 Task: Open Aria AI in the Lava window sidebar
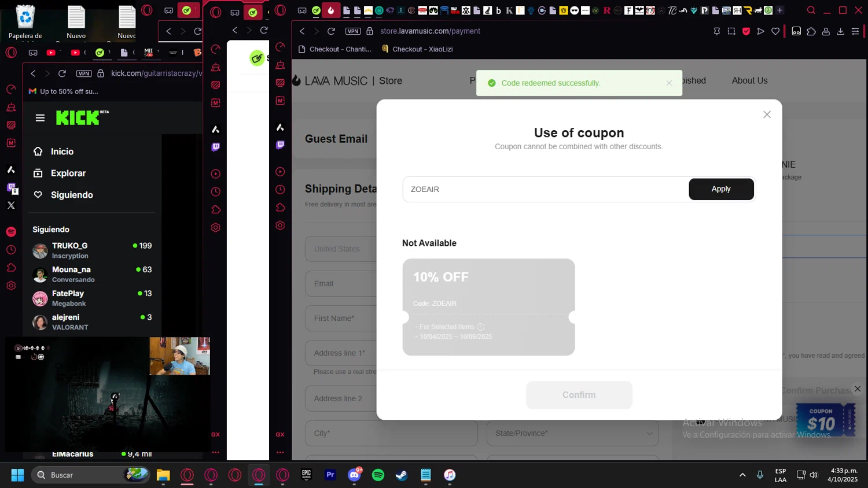[x=280, y=127]
